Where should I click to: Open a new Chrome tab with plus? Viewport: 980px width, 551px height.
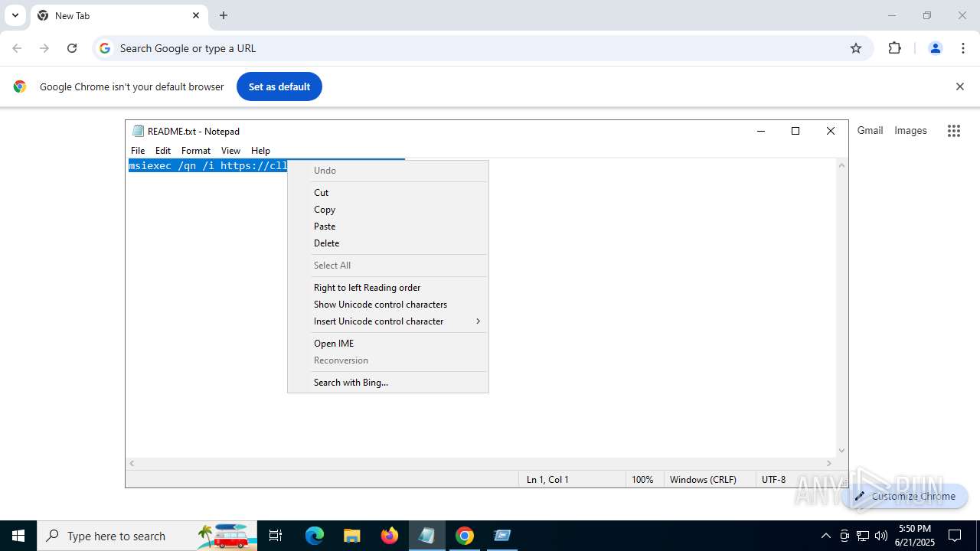tap(224, 15)
